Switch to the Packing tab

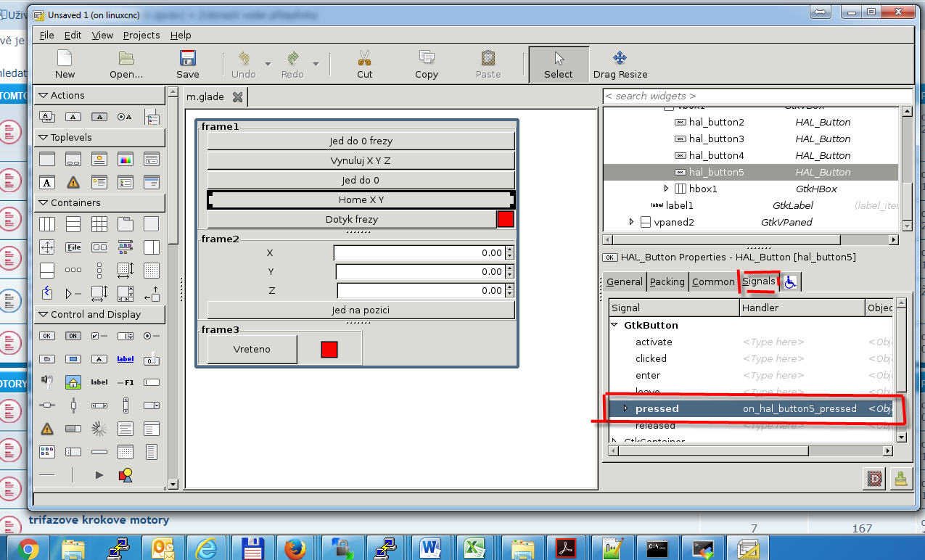(x=667, y=281)
